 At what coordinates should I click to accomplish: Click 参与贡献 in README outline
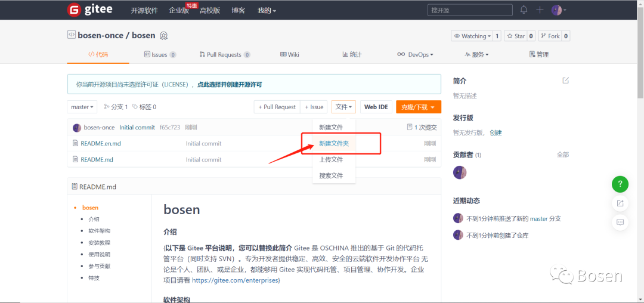point(100,266)
